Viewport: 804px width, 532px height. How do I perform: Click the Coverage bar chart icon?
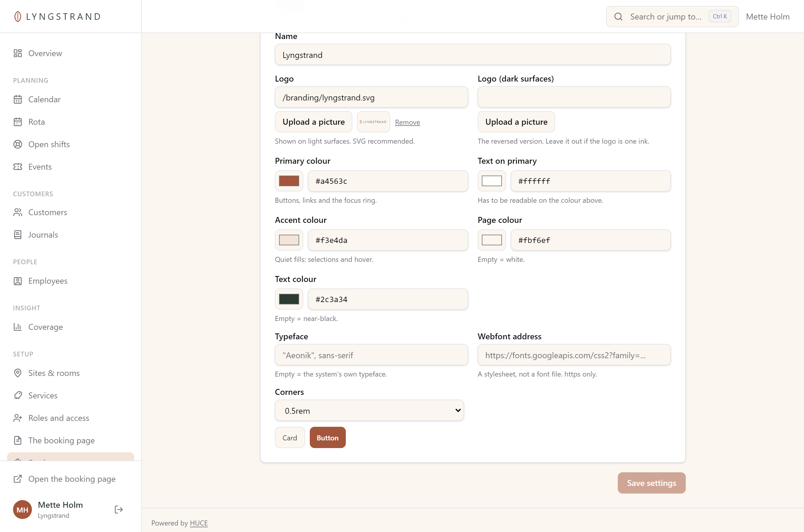coord(18,327)
